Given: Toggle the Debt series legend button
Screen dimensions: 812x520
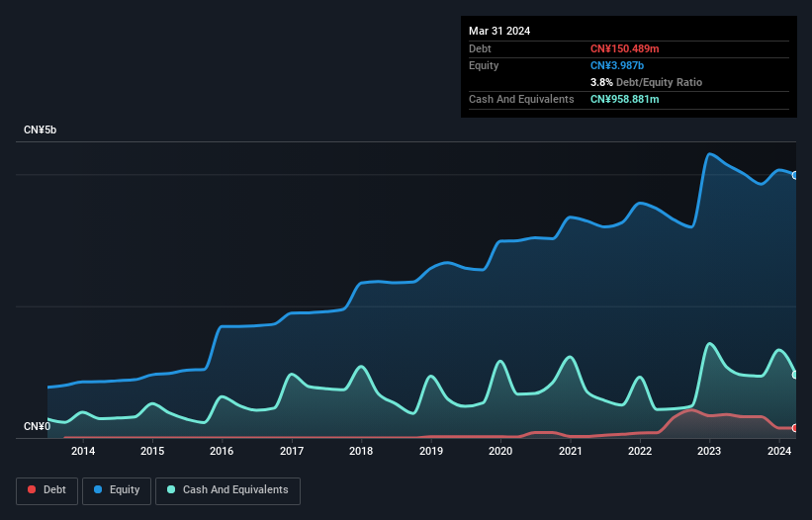Looking at the screenshot, I should coord(47,490).
